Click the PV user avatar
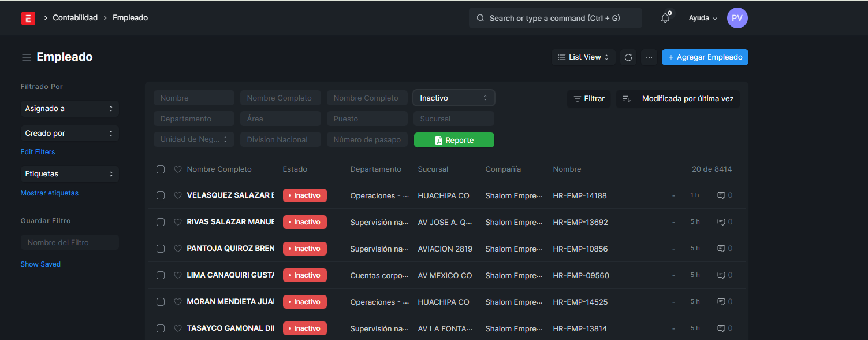The height and width of the screenshot is (340, 868). 737,18
